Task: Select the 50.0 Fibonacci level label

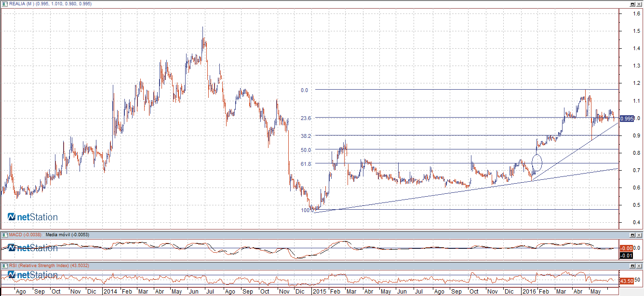Action: [307, 150]
